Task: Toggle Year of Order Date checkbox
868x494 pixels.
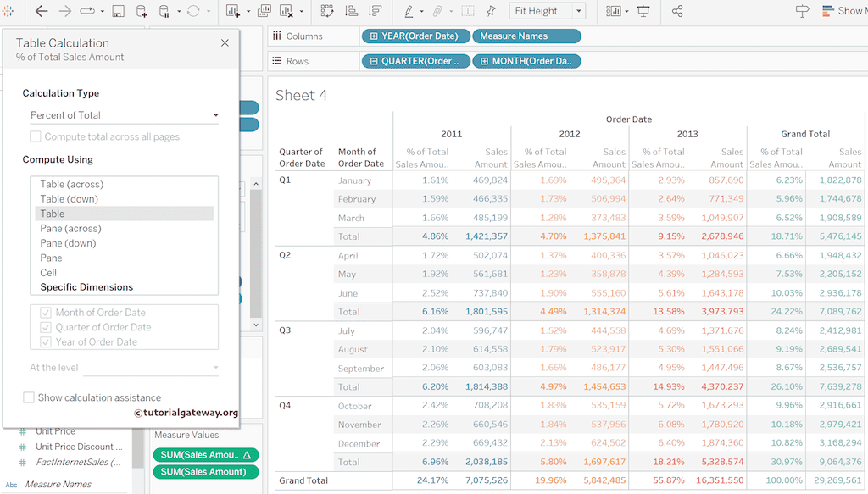Action: (46, 342)
